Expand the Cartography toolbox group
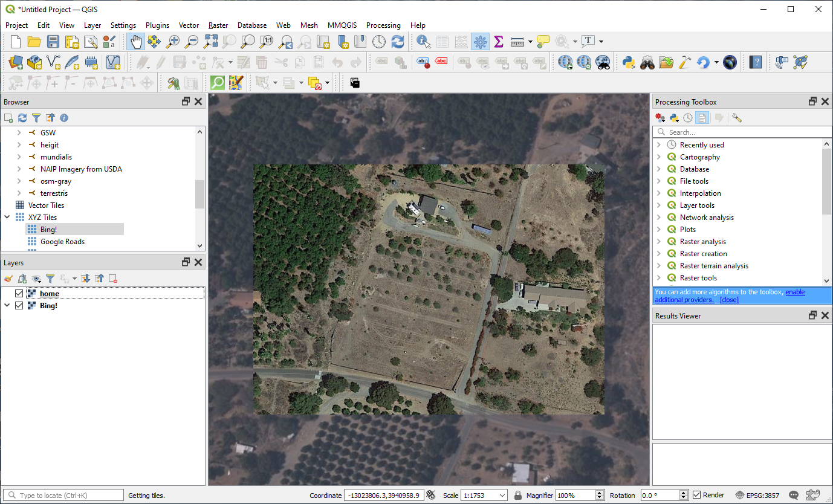The width and height of the screenshot is (833, 504). click(x=659, y=157)
